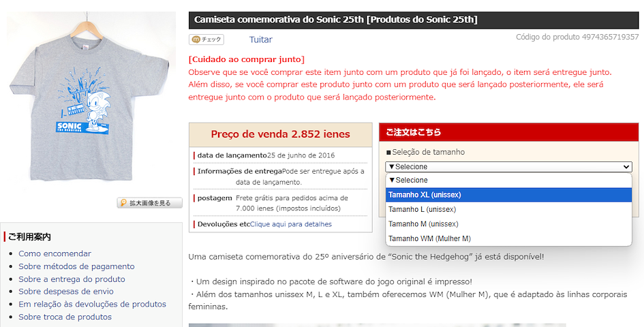
Task: Click the Tuitar share link
Action: pyautogui.click(x=260, y=40)
